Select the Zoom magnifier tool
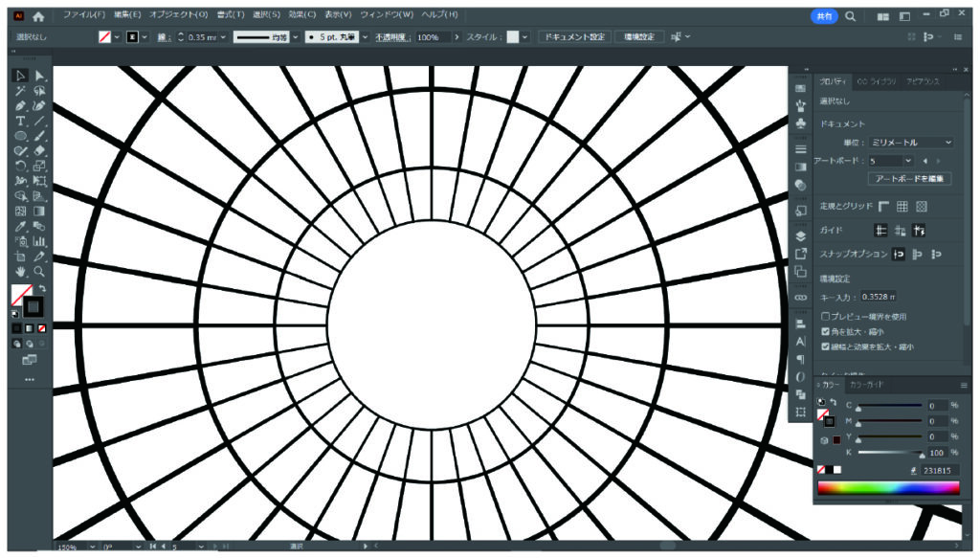This screenshot has width=980, height=558. [x=39, y=271]
